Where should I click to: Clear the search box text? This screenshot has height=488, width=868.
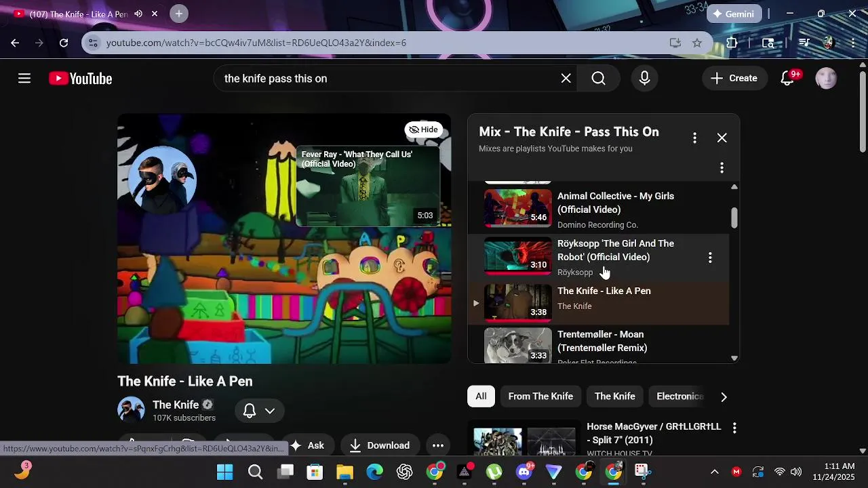[566, 79]
